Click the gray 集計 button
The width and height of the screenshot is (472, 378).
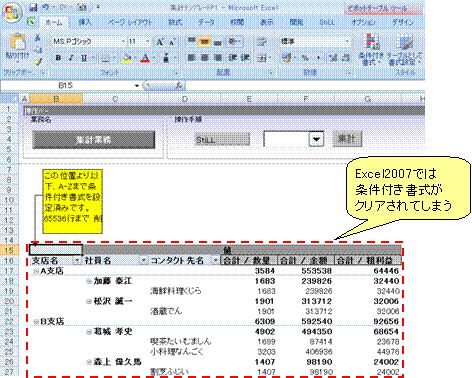click(x=347, y=139)
